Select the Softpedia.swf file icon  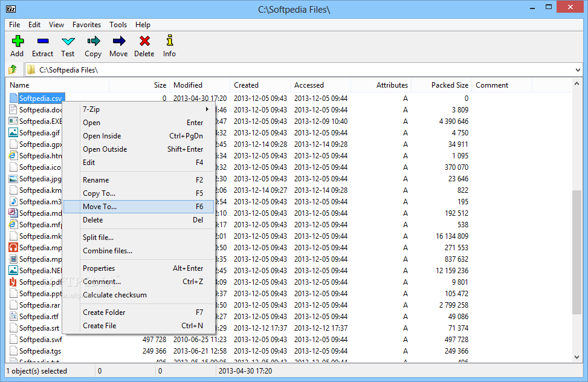pyautogui.click(x=13, y=339)
